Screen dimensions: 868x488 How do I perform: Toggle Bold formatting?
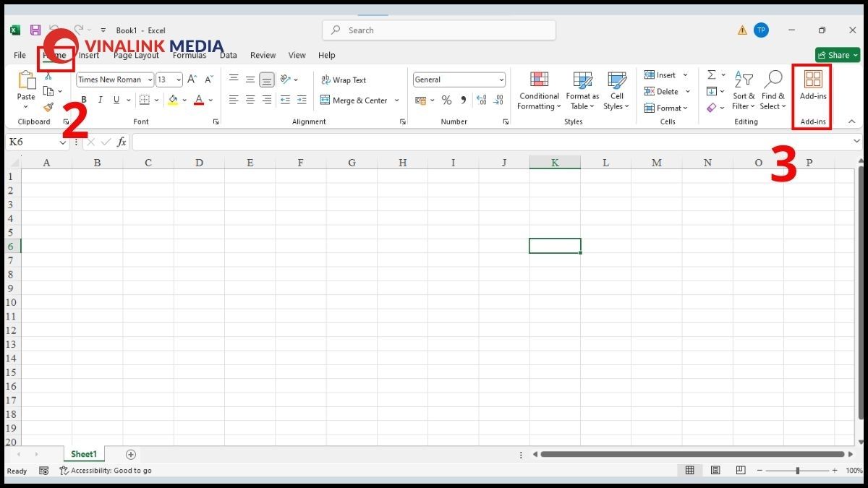[x=84, y=100]
